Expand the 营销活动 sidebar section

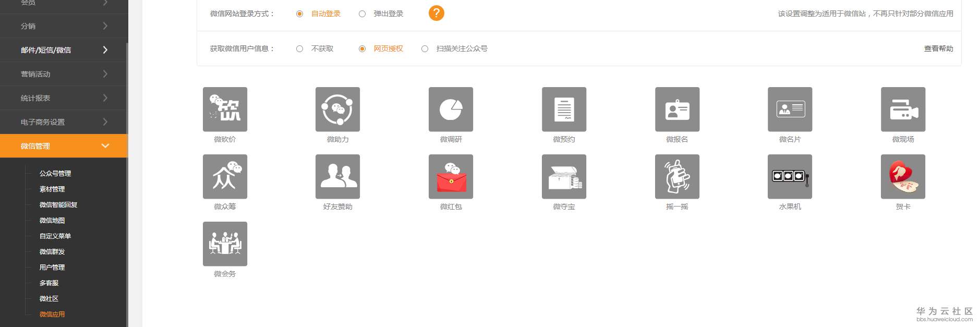(64, 74)
